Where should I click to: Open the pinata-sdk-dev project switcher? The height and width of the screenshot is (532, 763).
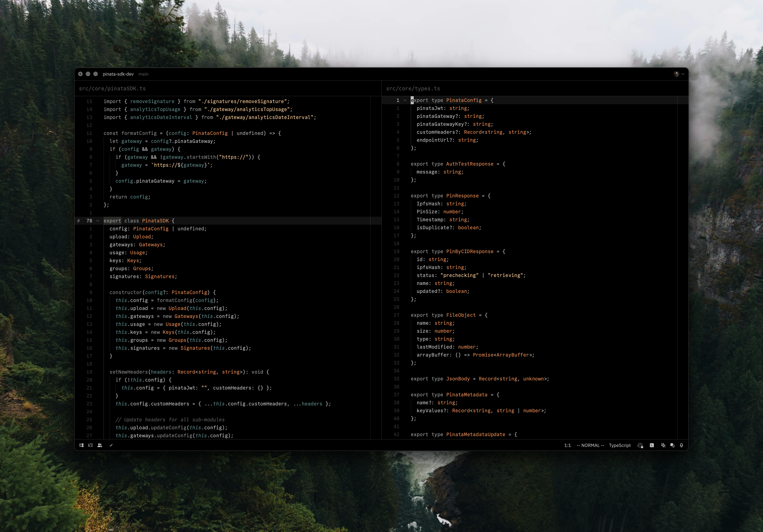(x=118, y=74)
